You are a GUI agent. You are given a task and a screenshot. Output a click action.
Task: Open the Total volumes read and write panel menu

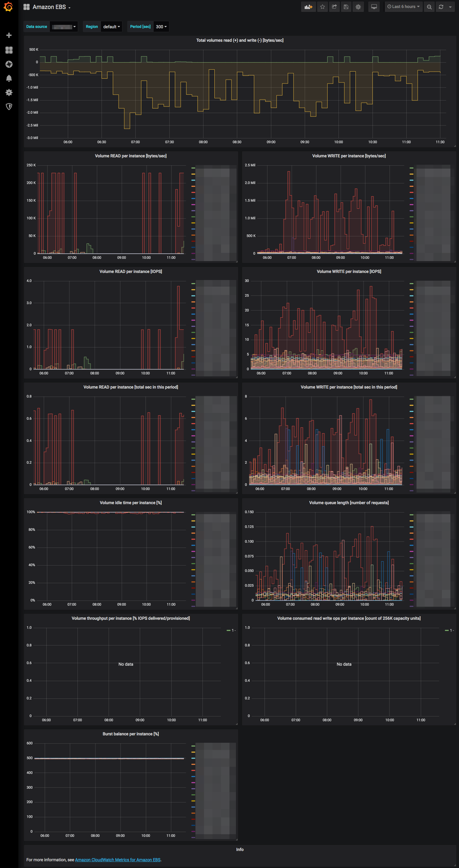(240, 40)
